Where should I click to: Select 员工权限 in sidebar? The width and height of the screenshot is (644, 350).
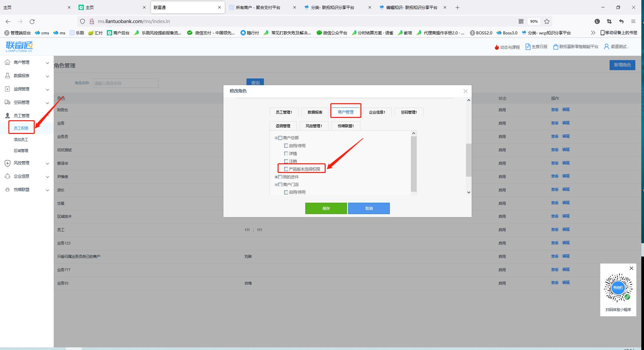point(21,128)
